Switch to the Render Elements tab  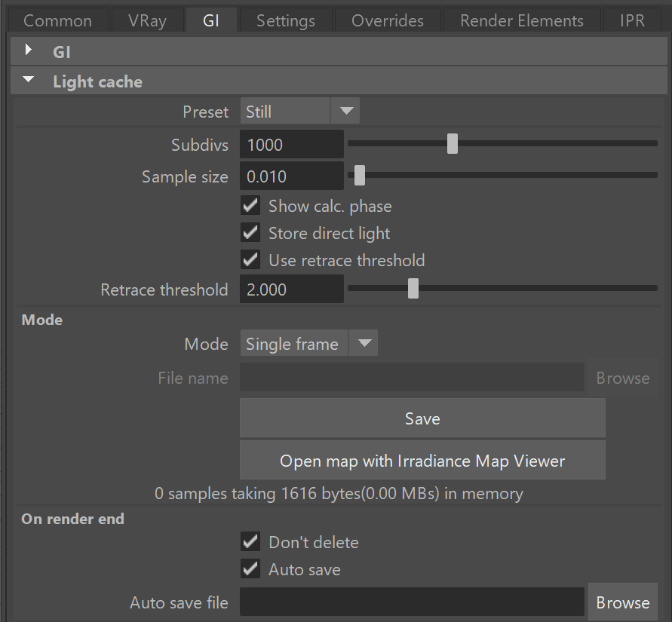[x=522, y=20]
